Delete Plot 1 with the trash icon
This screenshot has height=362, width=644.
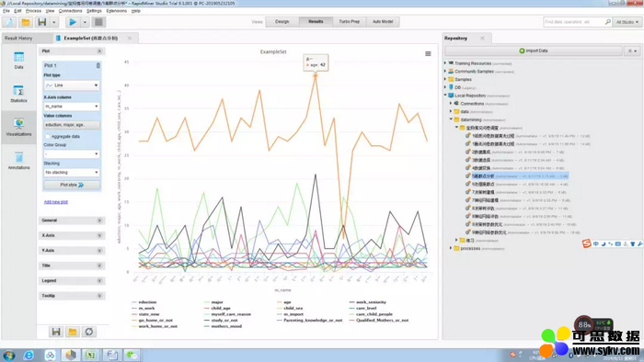click(98, 65)
